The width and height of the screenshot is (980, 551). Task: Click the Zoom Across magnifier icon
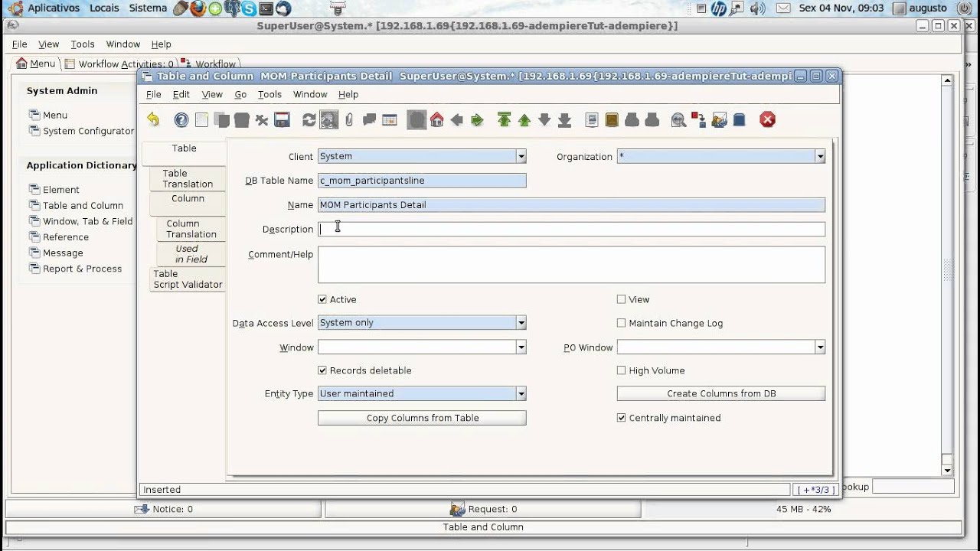point(678,119)
